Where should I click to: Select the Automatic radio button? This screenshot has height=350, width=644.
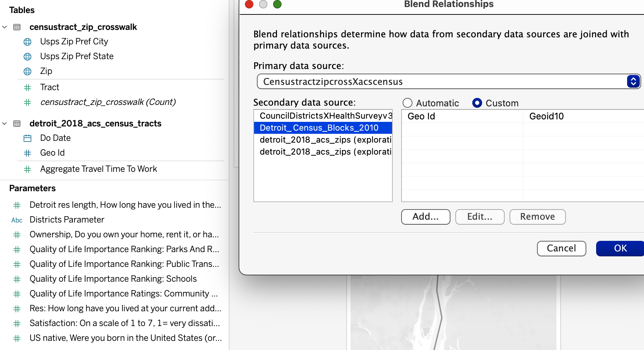(x=408, y=103)
